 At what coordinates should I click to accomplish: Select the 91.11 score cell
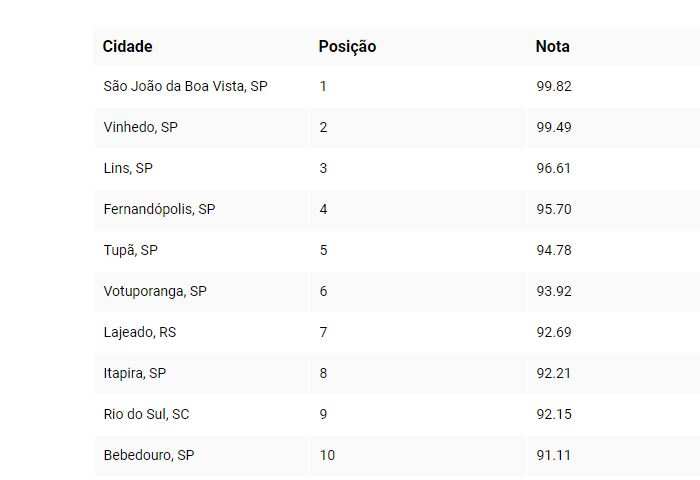[x=554, y=455]
